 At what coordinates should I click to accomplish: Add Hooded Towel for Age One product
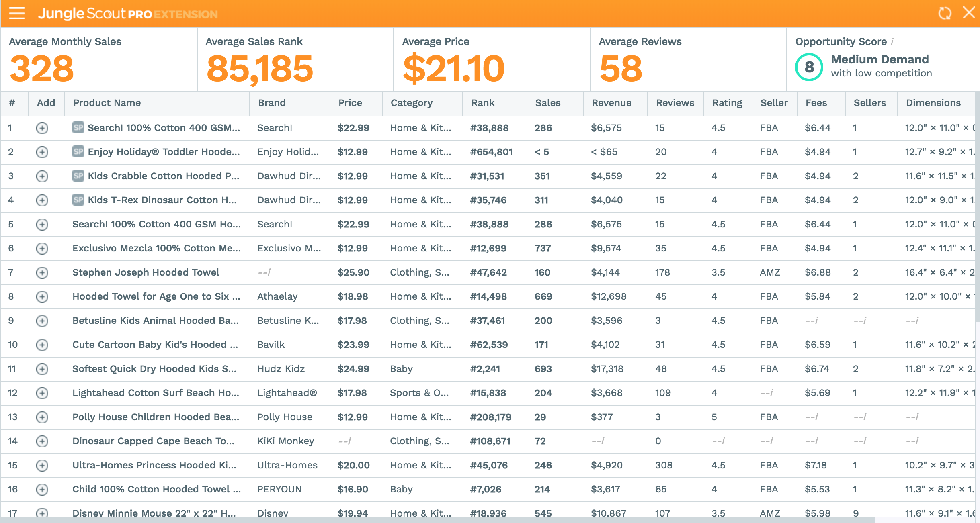[x=42, y=296]
